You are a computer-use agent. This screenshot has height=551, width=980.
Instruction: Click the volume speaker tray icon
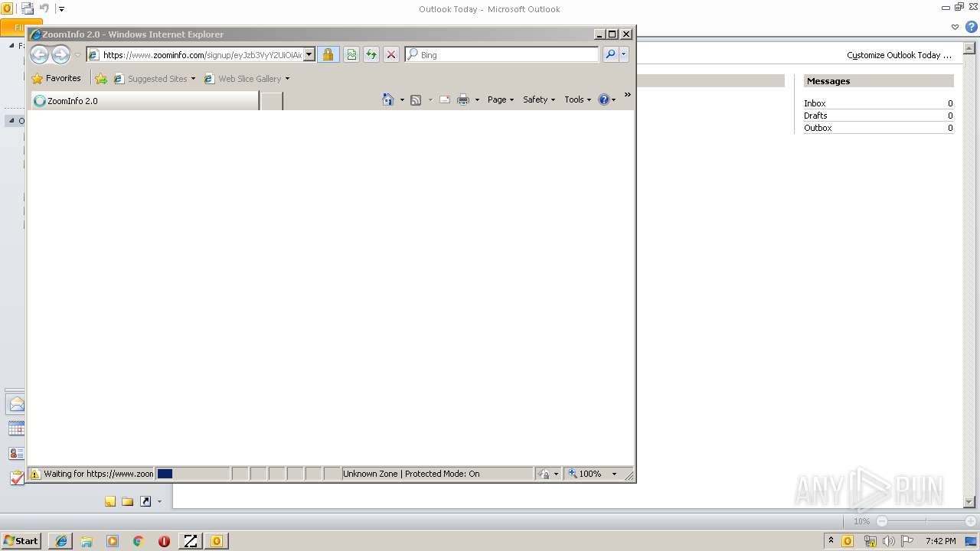888,541
